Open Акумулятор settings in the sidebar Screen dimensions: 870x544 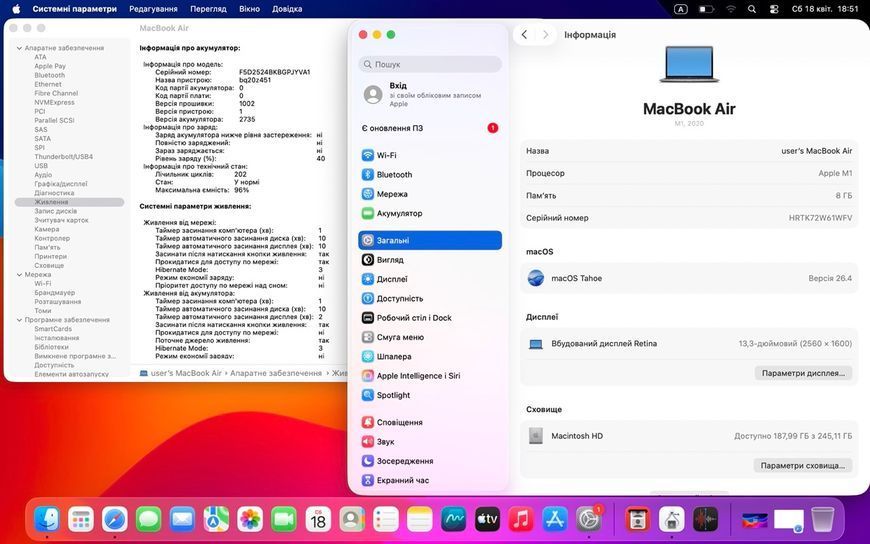coord(429,213)
